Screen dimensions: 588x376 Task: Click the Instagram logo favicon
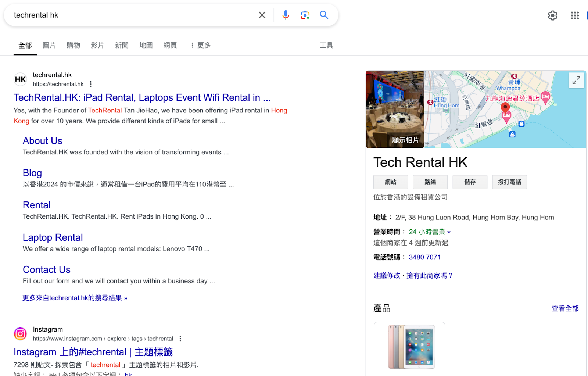20,334
